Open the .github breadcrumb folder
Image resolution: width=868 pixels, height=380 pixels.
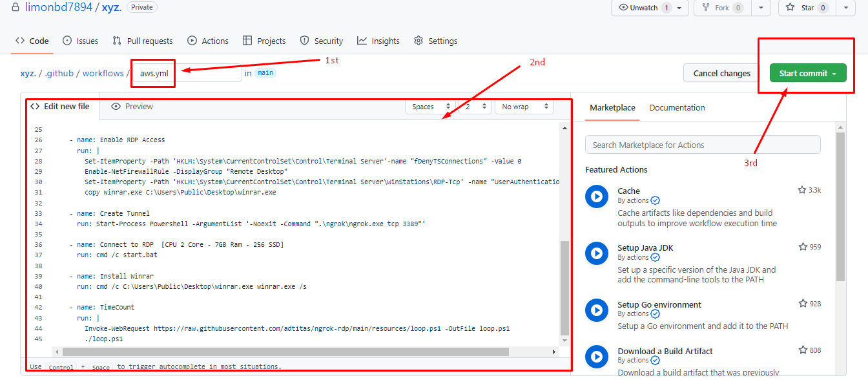click(x=59, y=73)
